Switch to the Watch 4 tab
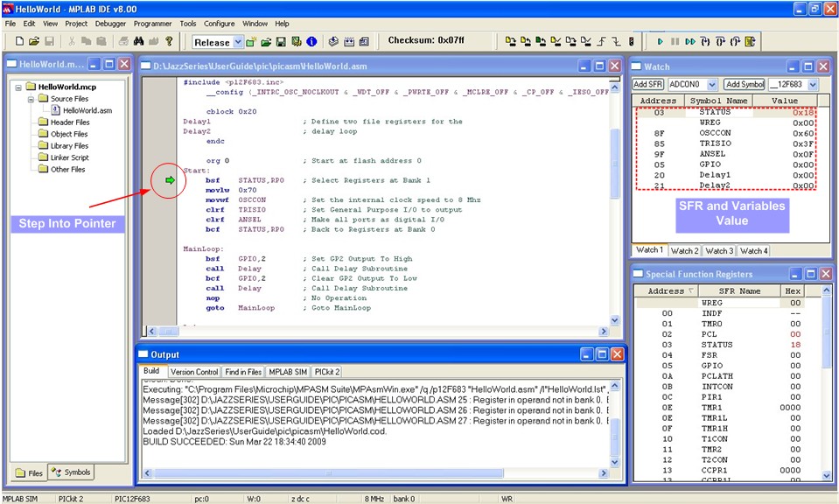 [753, 250]
